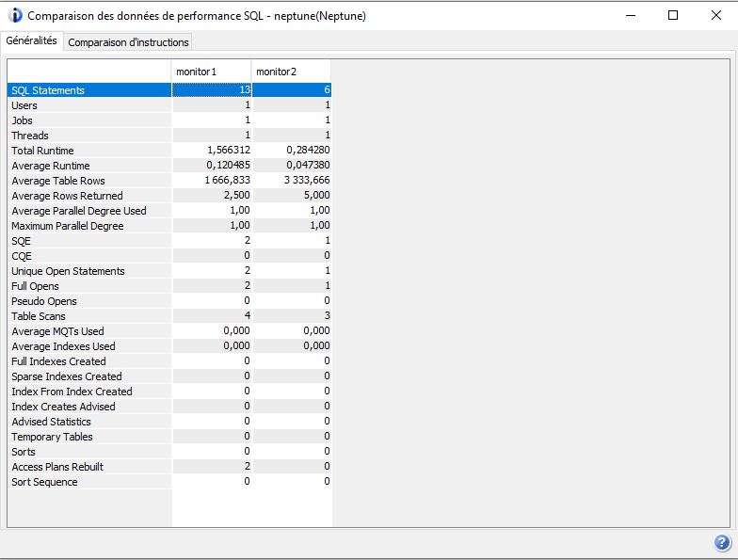Select Advised Statistics row
738x560 pixels.
point(89,422)
